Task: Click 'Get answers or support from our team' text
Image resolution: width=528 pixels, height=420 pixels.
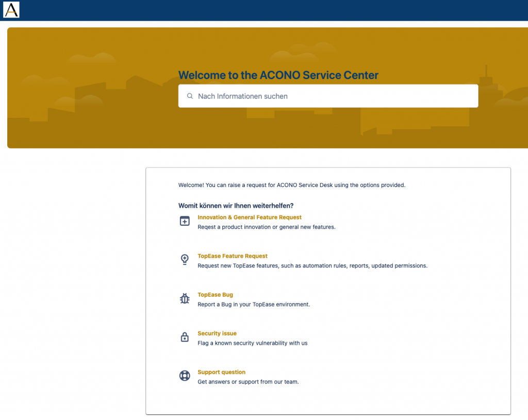Action: pyautogui.click(x=248, y=382)
